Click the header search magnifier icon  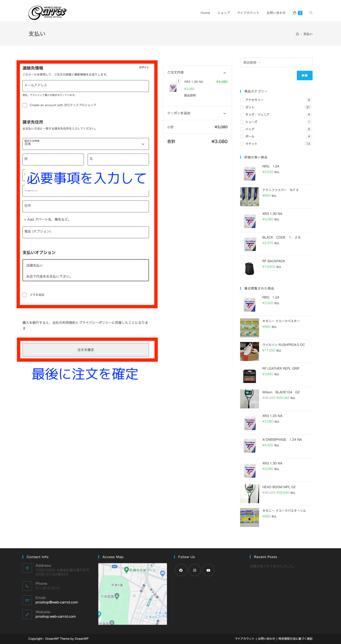[311, 13]
